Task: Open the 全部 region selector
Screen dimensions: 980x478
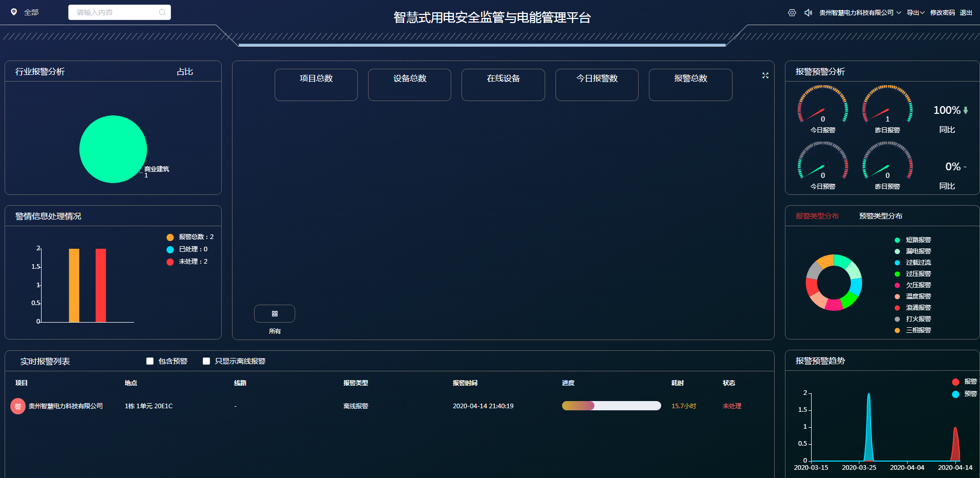Action: 31,12
